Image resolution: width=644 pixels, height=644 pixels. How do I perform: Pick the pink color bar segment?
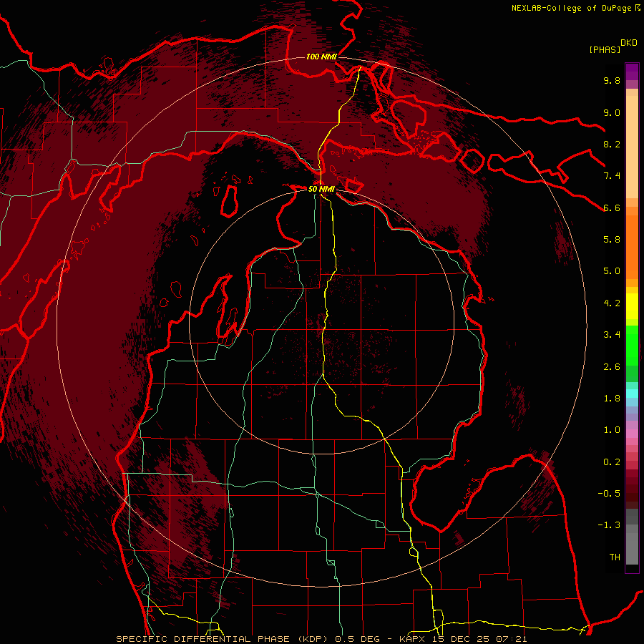(632, 434)
